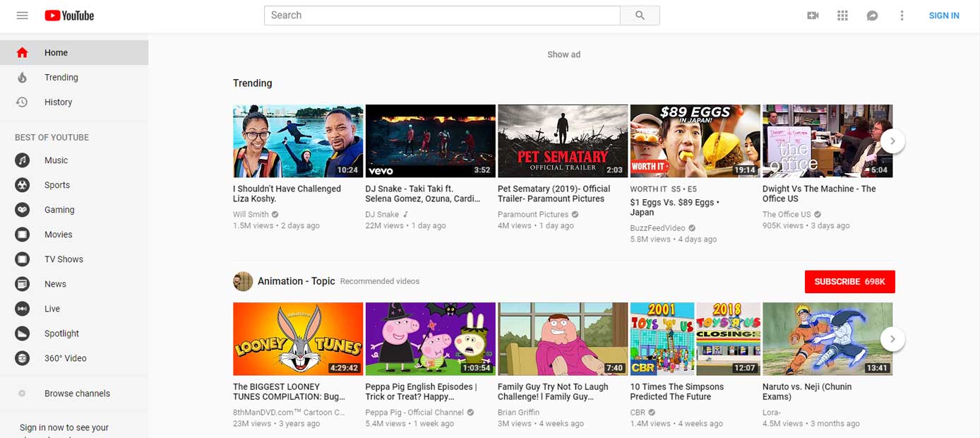Select Trending in the sidebar
The width and height of the screenshot is (980, 438).
tap(74, 77)
